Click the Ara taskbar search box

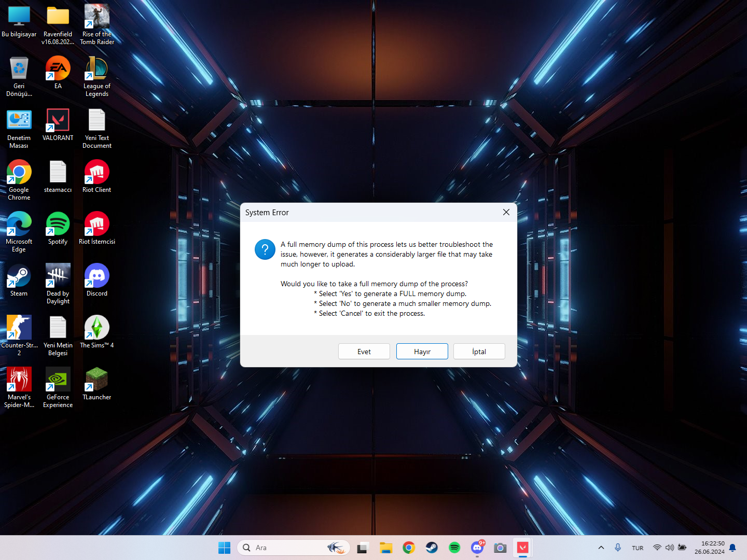click(294, 548)
